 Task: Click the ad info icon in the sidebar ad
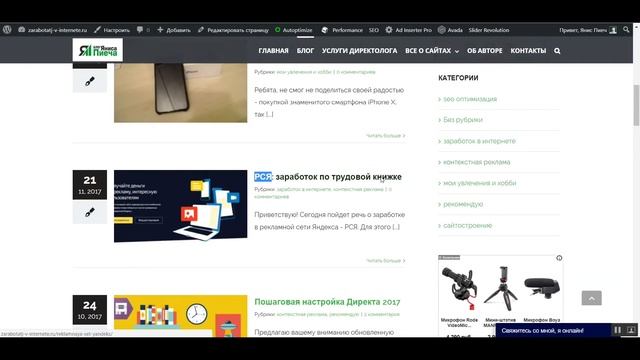(559, 258)
